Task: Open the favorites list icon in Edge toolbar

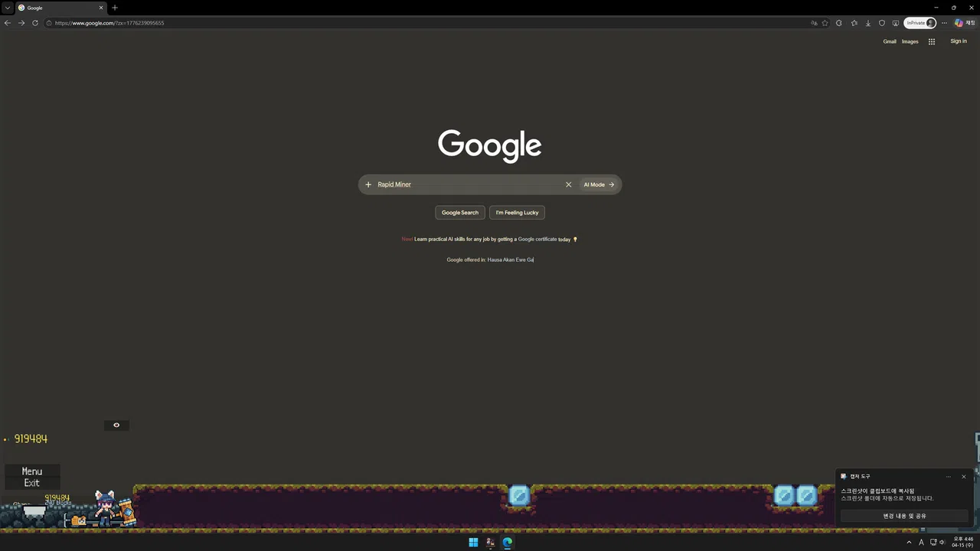Action: [x=854, y=23]
